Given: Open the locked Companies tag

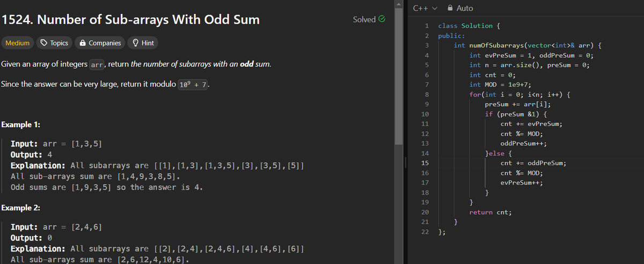Looking at the screenshot, I should coord(101,43).
